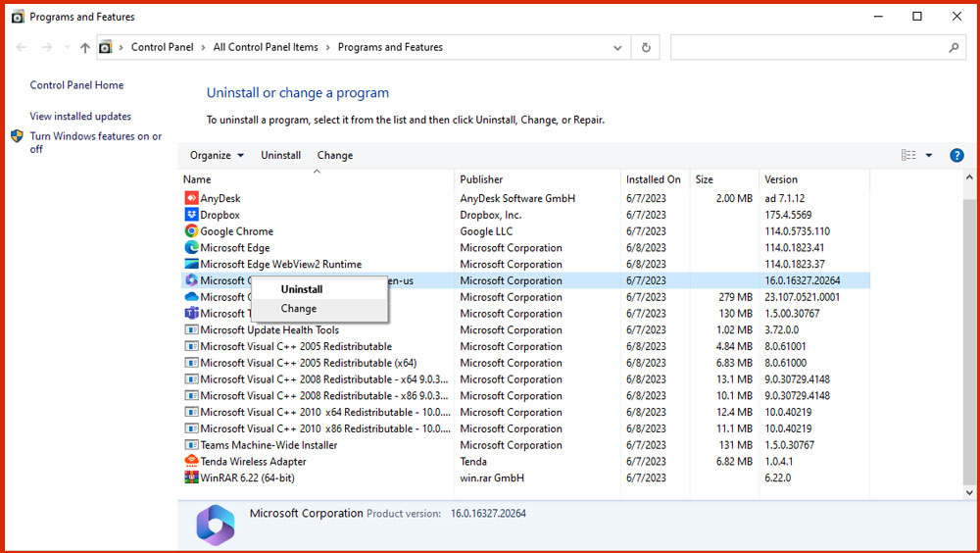Image resolution: width=980 pixels, height=553 pixels.
Task: Click the Control Panel breadcrumb
Action: 163,47
